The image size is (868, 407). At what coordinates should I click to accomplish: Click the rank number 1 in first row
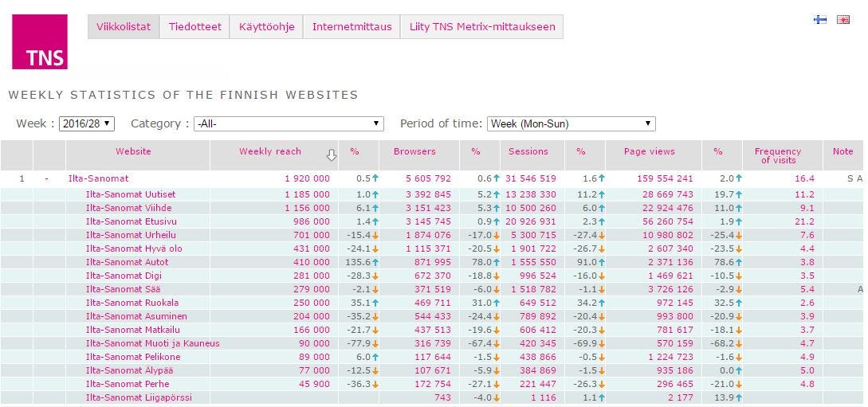22,178
